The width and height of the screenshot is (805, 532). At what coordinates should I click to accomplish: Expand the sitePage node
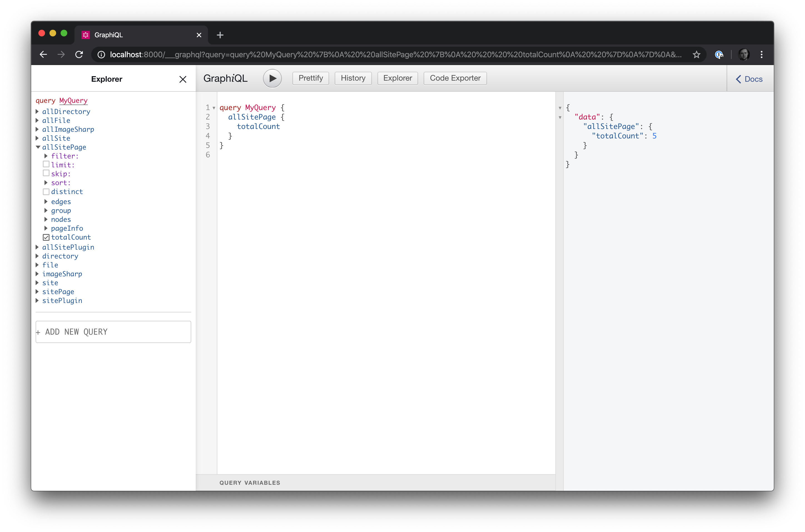coord(37,292)
